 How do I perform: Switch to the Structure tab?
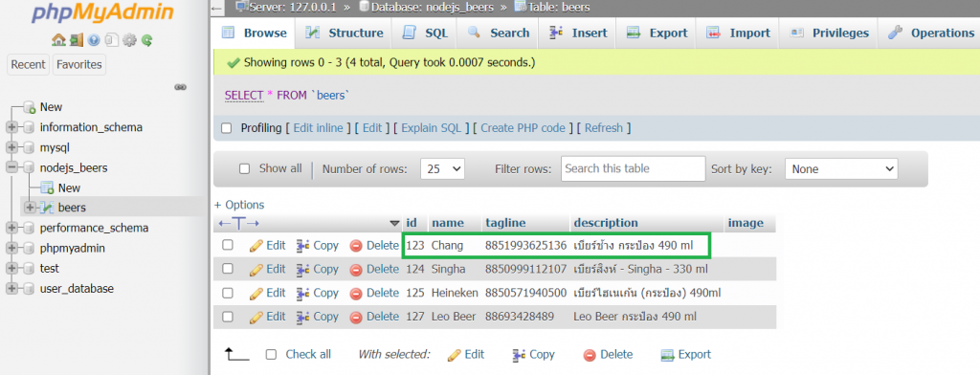[344, 33]
